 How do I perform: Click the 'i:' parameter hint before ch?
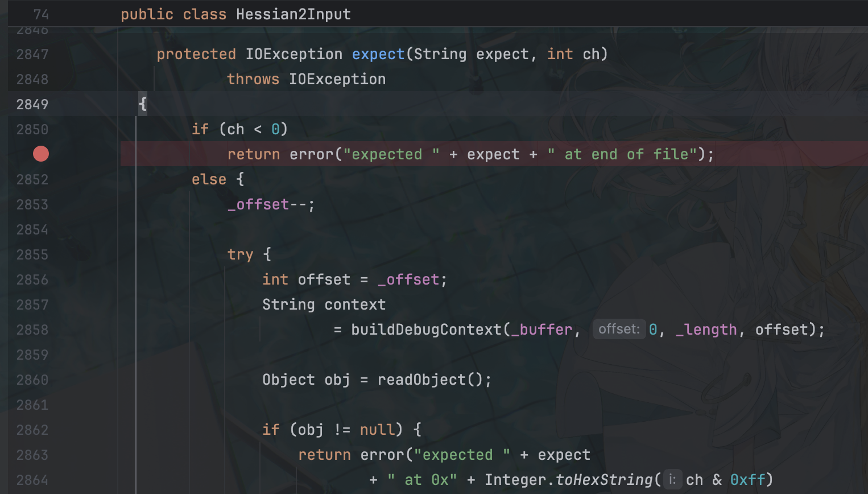(x=672, y=480)
